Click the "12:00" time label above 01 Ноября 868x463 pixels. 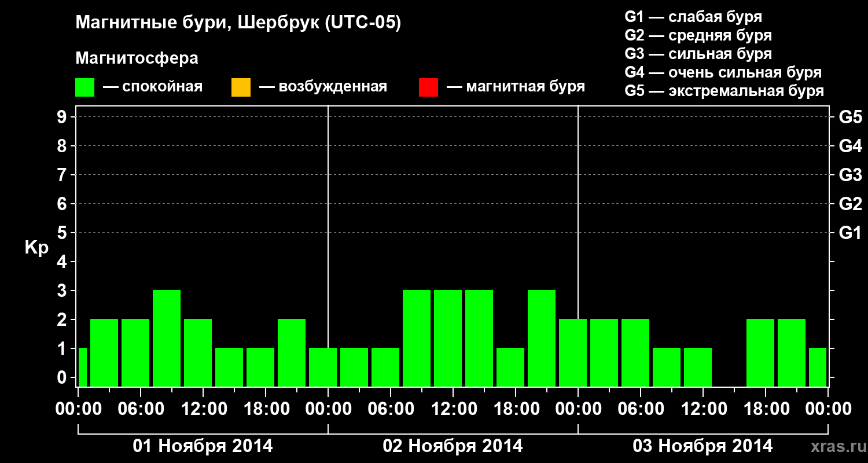point(203,409)
